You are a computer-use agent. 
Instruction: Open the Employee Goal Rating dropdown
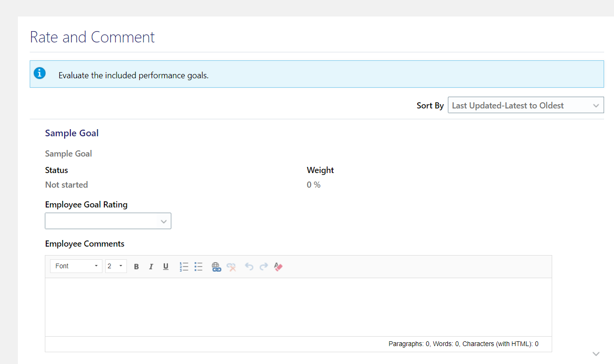pyautogui.click(x=108, y=221)
